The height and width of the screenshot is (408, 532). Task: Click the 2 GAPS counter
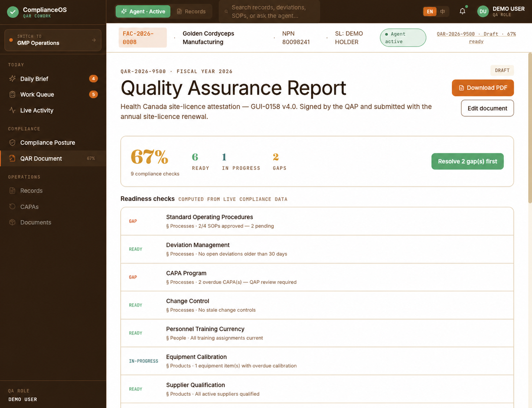279,162
